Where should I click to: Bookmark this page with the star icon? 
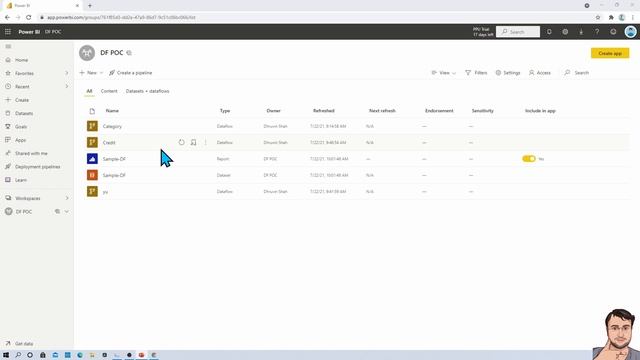pyautogui.click(x=598, y=18)
